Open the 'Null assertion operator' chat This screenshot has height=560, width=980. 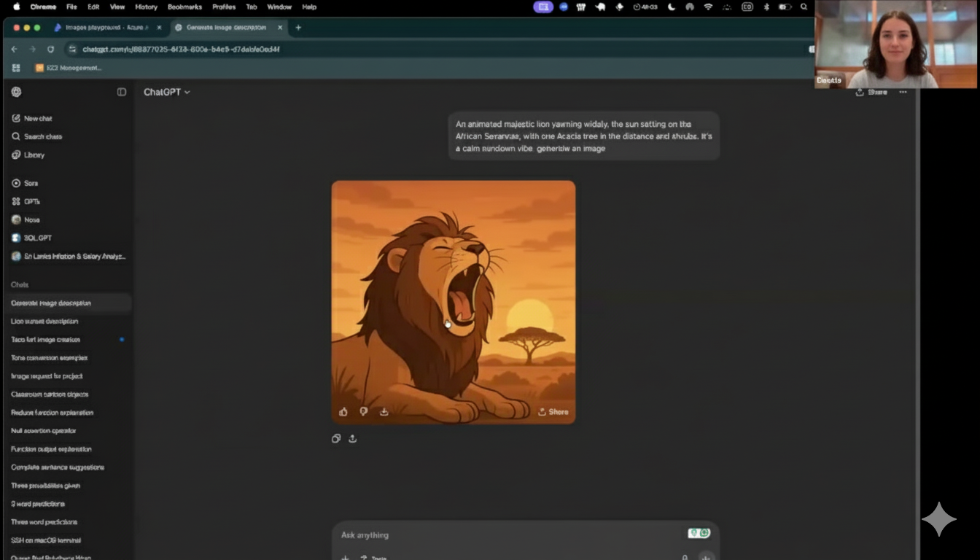tap(44, 430)
